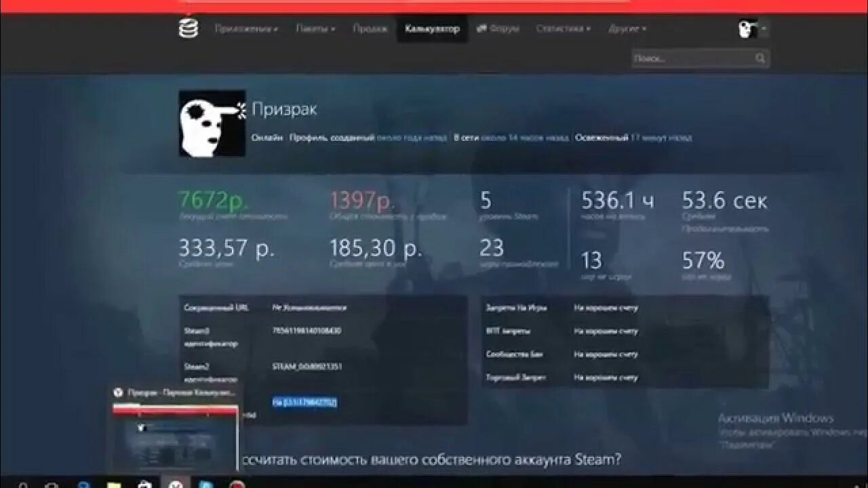
Task: Click the 57% statistic
Action: [x=703, y=260]
